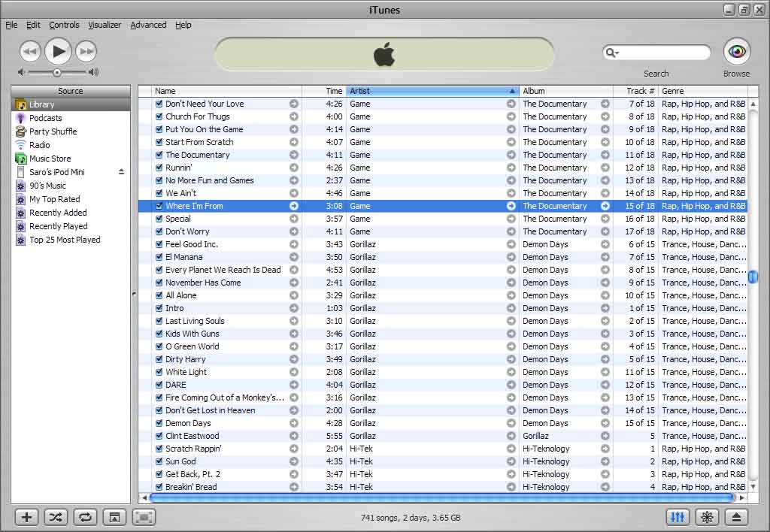
Task: Toggle the repeat button
Action: click(85, 517)
